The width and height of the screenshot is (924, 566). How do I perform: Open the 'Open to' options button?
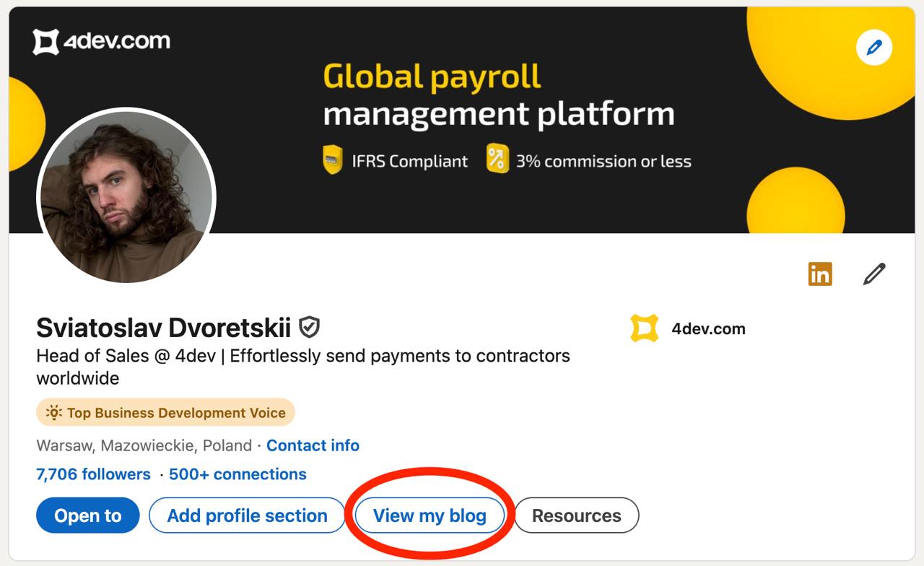87,515
